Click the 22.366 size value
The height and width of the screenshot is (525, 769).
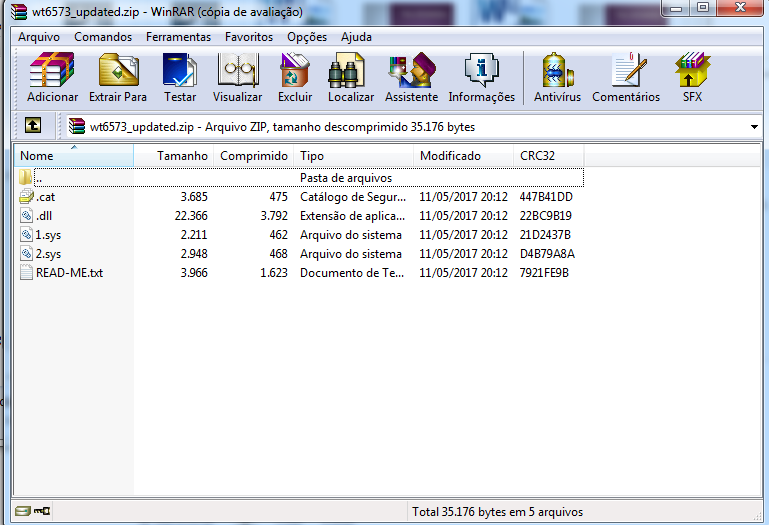[191, 215]
